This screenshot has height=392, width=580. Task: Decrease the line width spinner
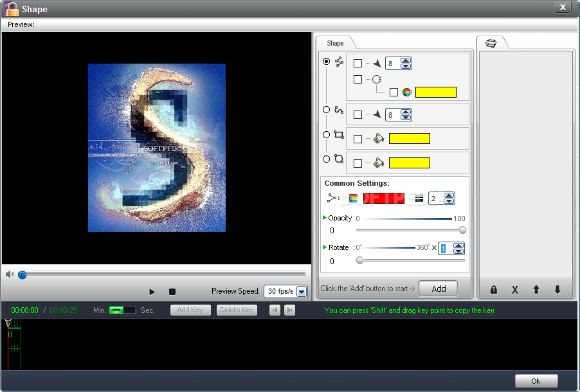[x=449, y=201]
